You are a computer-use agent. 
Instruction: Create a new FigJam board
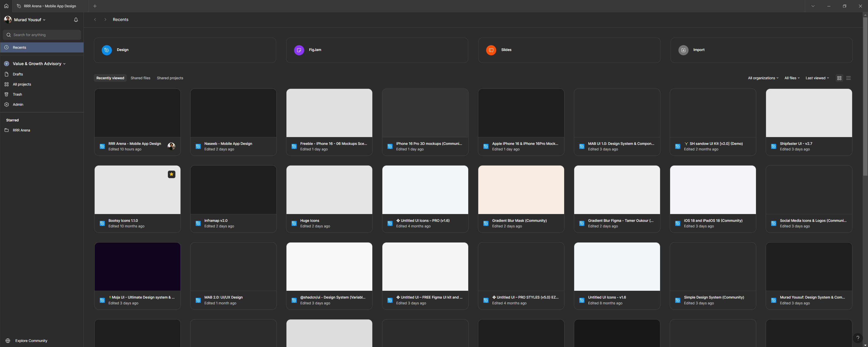[x=377, y=50]
